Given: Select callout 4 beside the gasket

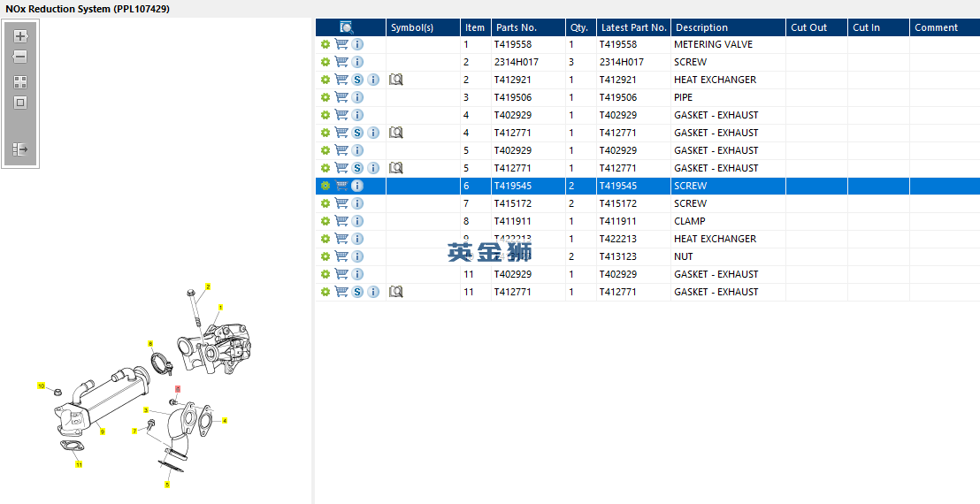Looking at the screenshot, I should pos(225,420).
